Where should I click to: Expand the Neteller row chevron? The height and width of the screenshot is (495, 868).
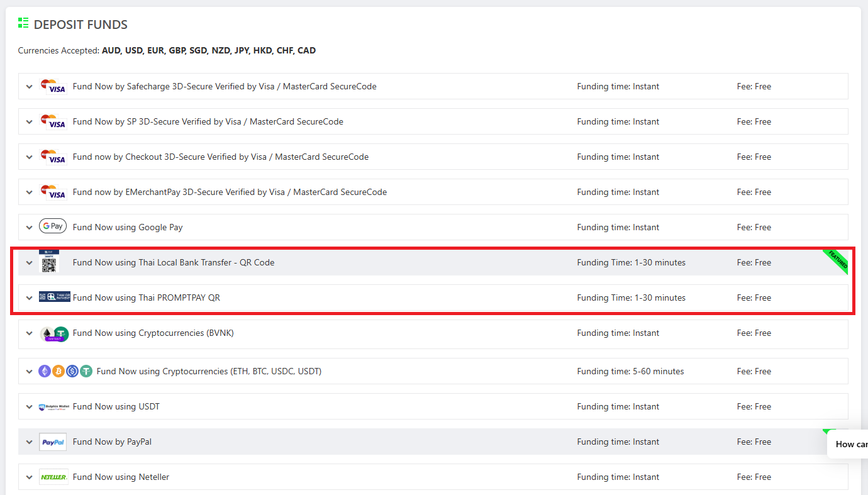pos(29,477)
